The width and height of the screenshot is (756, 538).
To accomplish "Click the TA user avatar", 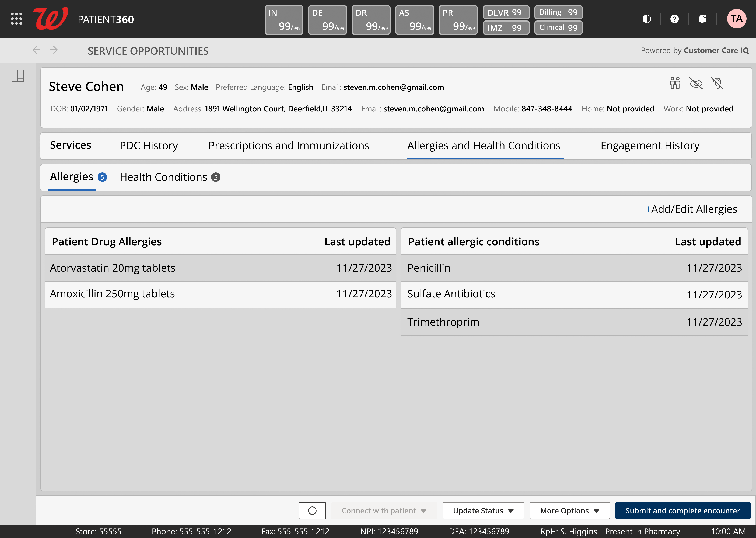I will coord(736,19).
